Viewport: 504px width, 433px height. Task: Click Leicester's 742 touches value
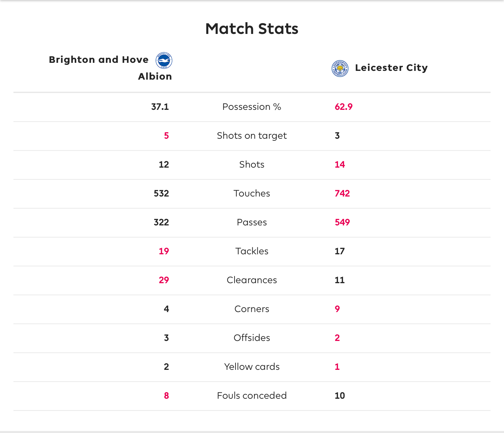pyautogui.click(x=342, y=193)
